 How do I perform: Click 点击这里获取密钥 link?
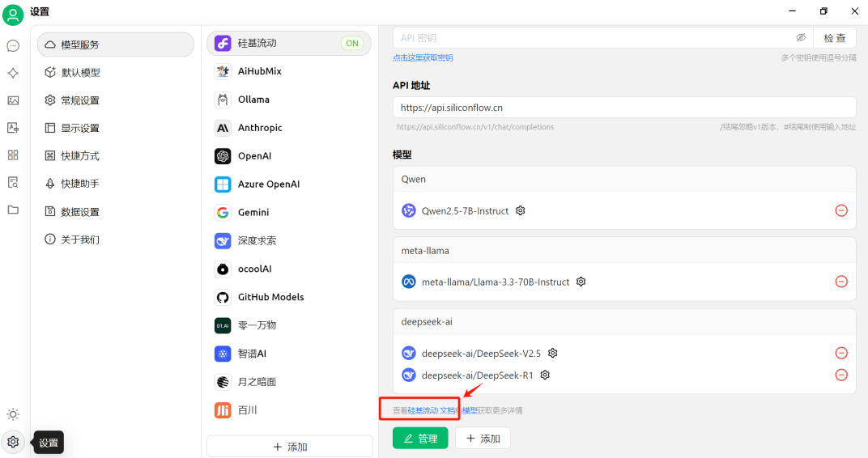(423, 58)
